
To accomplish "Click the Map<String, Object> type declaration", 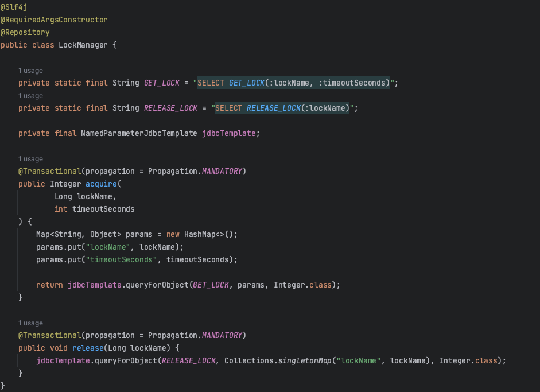I will [x=79, y=235].
